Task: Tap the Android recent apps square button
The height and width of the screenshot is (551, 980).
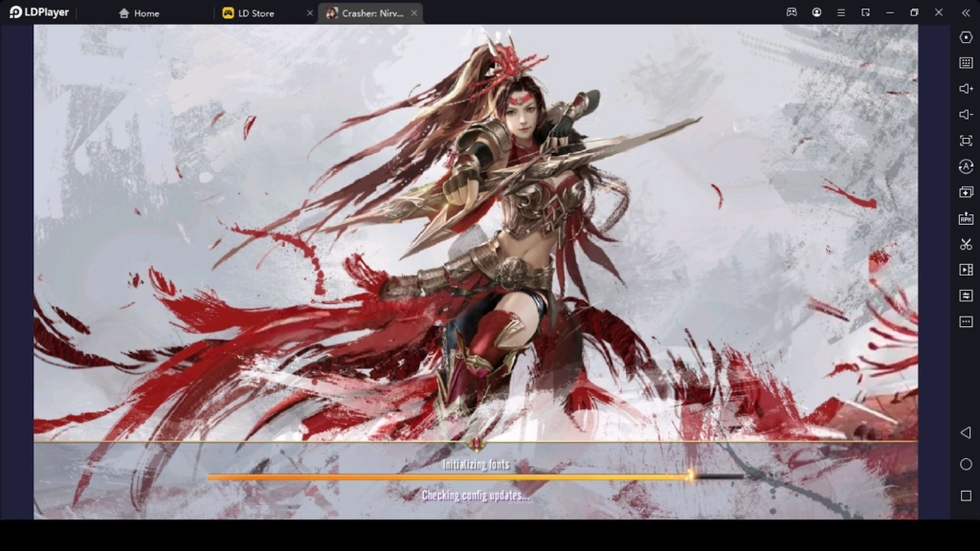Action: (966, 496)
